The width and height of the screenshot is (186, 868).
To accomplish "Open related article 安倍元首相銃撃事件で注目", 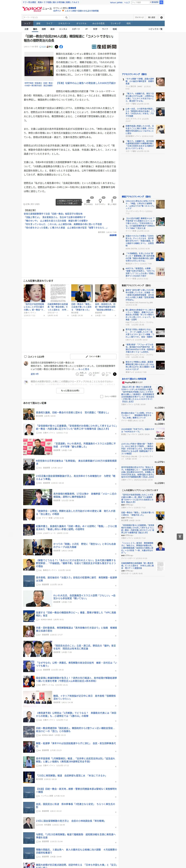I will 53,214.
